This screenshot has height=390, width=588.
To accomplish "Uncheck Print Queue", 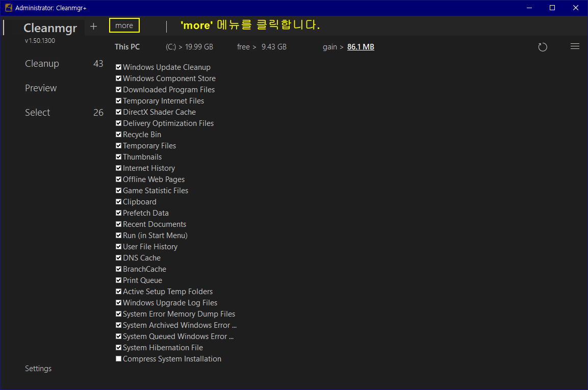I will point(118,280).
